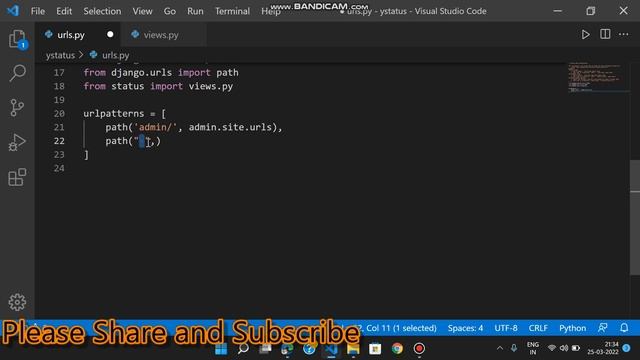The height and width of the screenshot is (360, 640).
Task: Change indentation via Spaces: 4
Action: (465, 328)
